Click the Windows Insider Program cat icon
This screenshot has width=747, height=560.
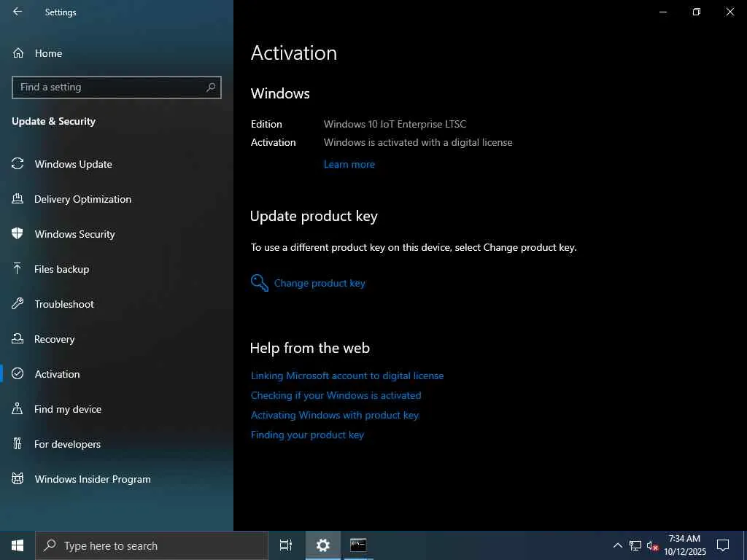(18, 478)
